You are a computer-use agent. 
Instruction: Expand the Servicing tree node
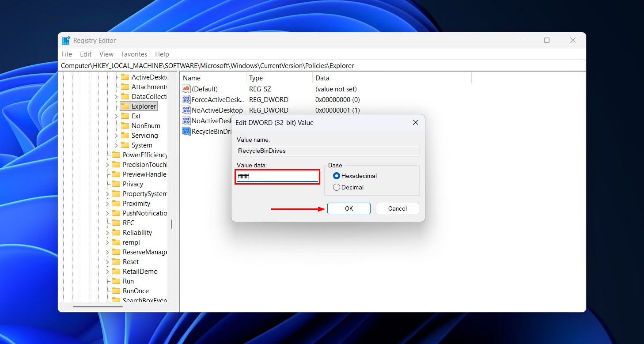[x=116, y=136]
